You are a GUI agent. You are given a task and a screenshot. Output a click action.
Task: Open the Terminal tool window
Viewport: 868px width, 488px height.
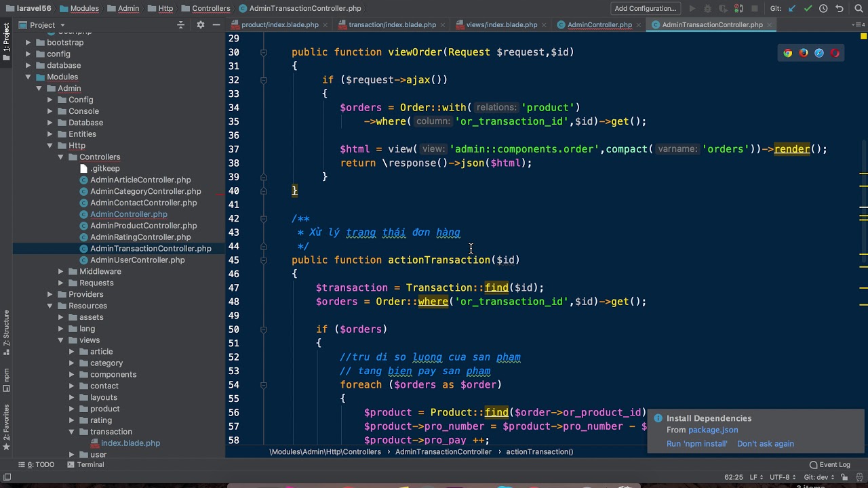85,465
